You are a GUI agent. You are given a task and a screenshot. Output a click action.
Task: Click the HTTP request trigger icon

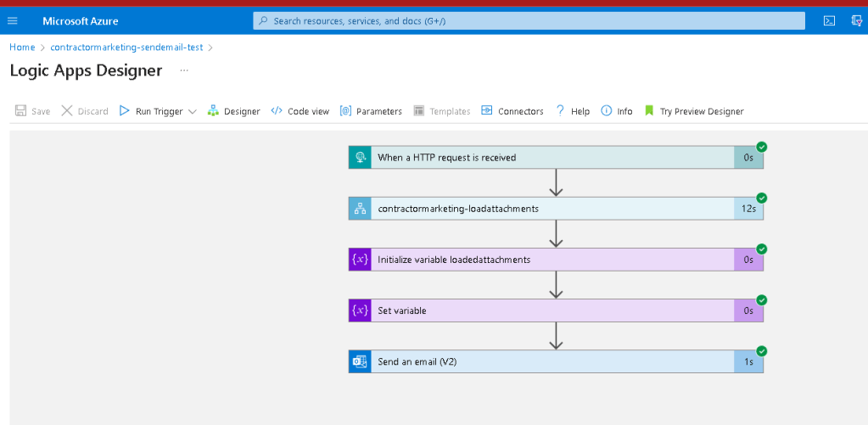[x=360, y=157]
